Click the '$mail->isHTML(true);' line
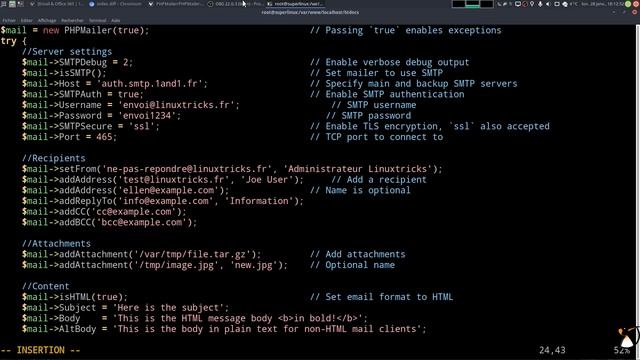 (75, 297)
